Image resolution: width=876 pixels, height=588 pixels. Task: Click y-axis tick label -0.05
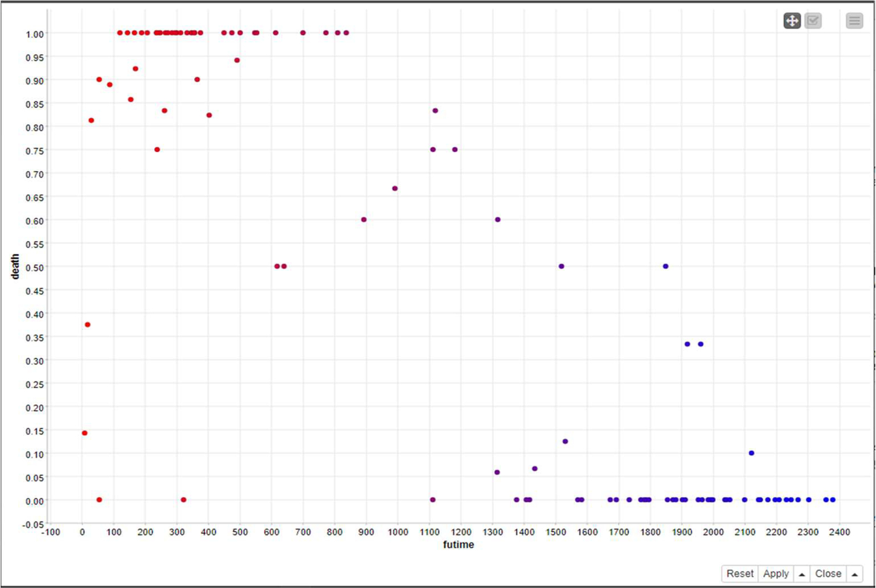pos(33,524)
